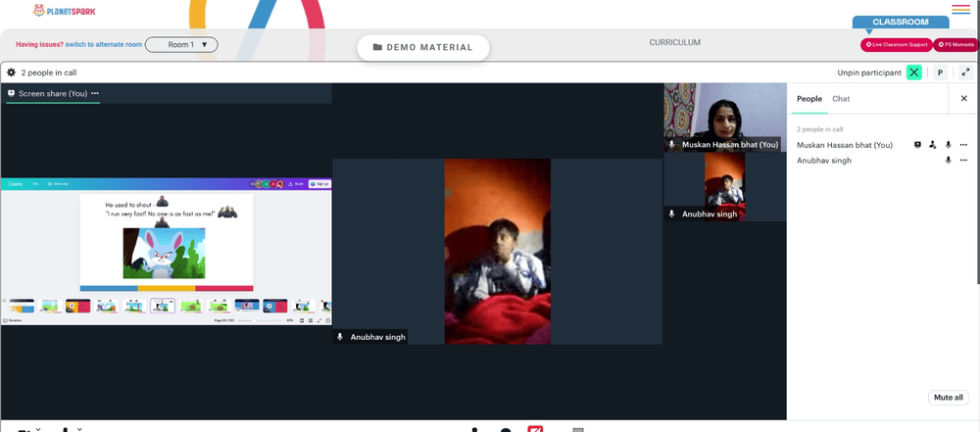
Task: Click the Mute all button
Action: 948,398
